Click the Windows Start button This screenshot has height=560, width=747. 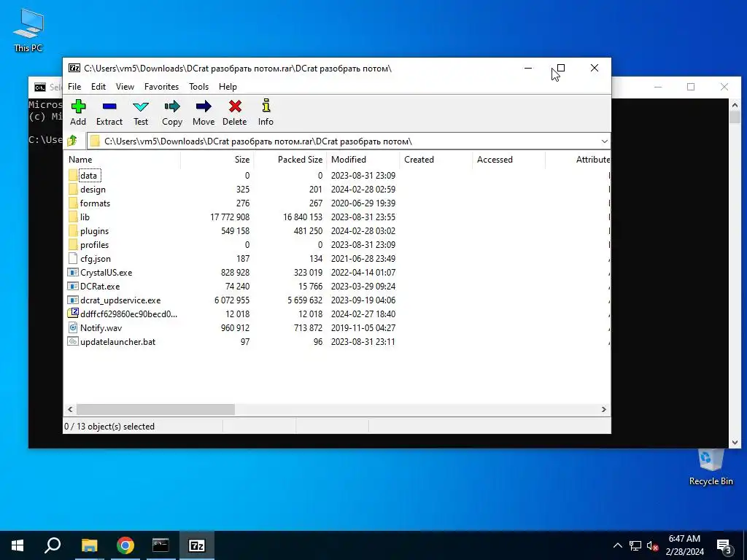click(x=18, y=545)
